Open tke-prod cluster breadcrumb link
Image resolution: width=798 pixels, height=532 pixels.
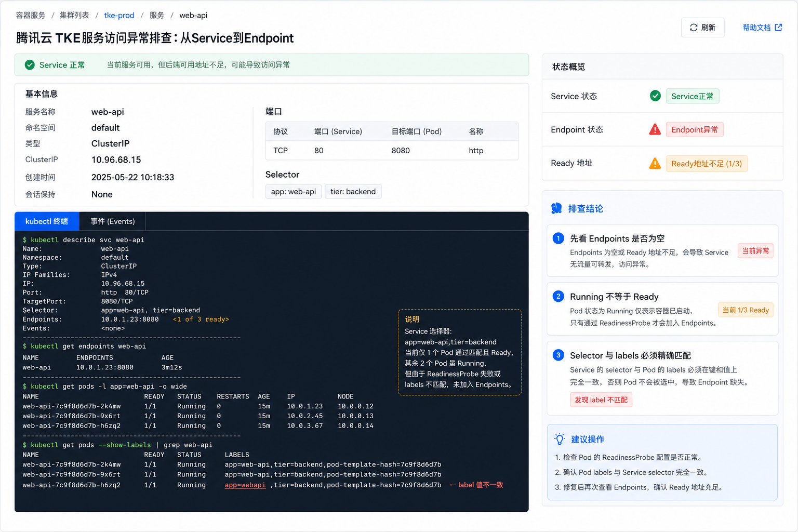point(119,15)
